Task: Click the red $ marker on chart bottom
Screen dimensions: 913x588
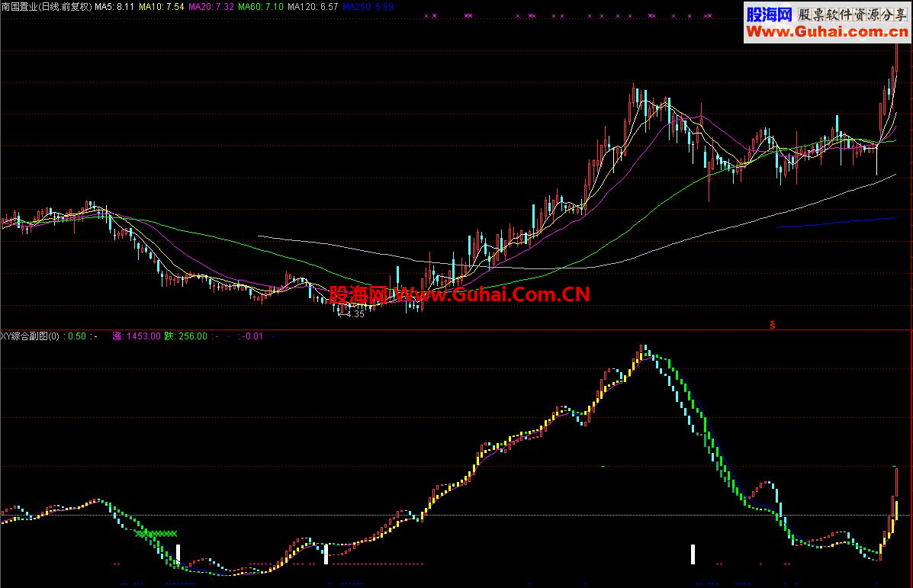Action: pyautogui.click(x=772, y=325)
